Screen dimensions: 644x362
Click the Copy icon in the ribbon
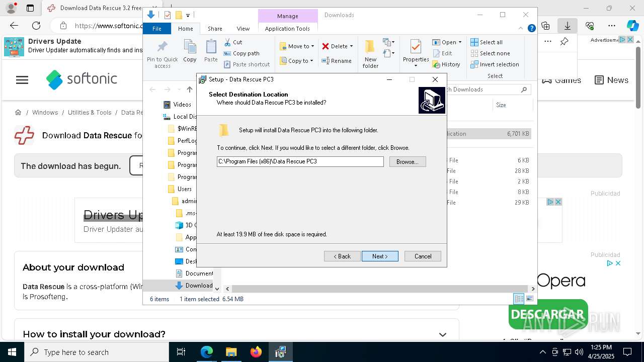point(190,51)
